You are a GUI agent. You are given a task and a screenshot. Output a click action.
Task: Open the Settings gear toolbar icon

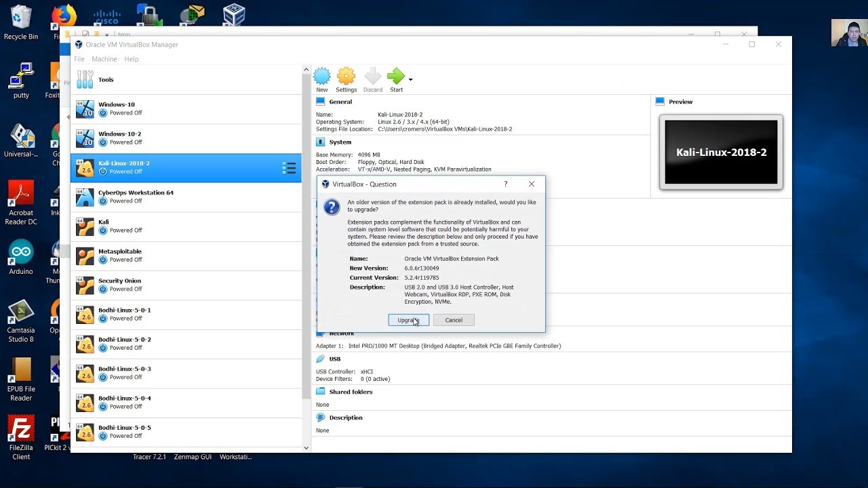346,77
